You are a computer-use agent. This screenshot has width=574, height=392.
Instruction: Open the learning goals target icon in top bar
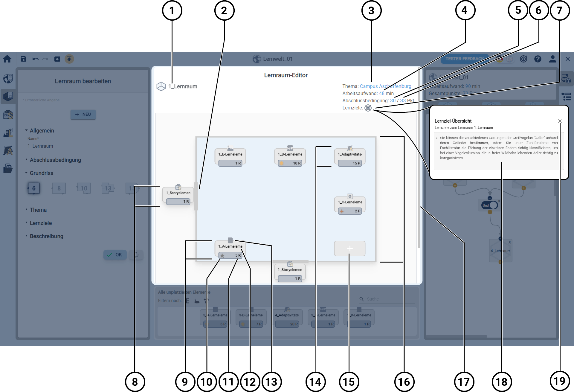click(x=523, y=59)
